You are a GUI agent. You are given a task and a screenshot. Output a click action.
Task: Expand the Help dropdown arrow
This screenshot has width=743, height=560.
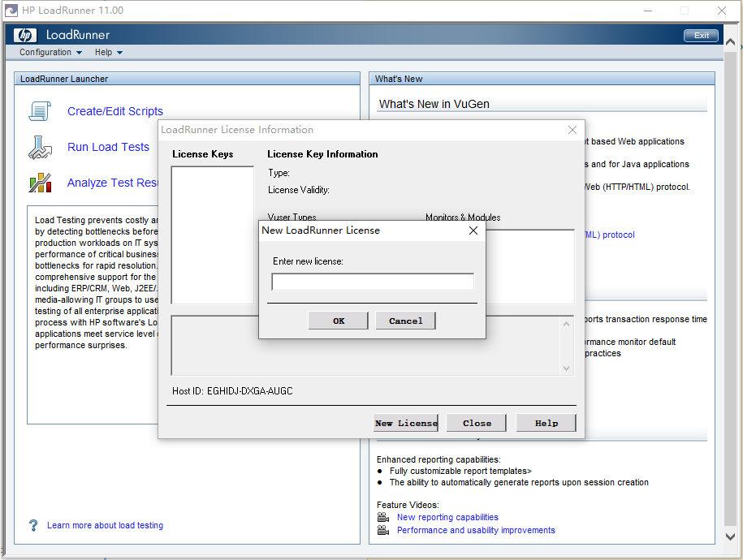tap(119, 53)
